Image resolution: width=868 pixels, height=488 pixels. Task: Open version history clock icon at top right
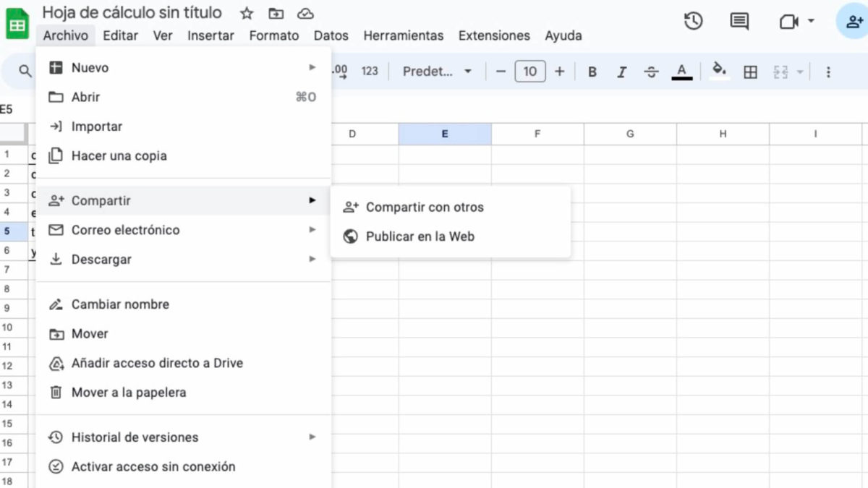[693, 22]
